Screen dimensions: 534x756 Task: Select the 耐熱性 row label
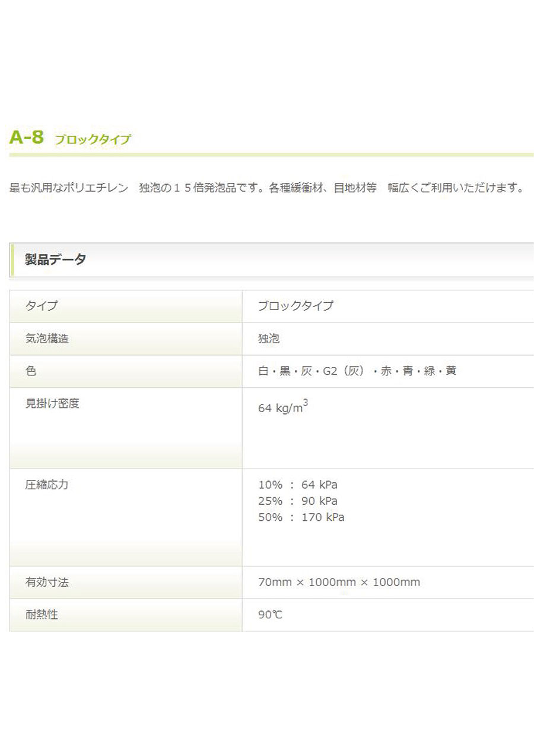point(42,615)
